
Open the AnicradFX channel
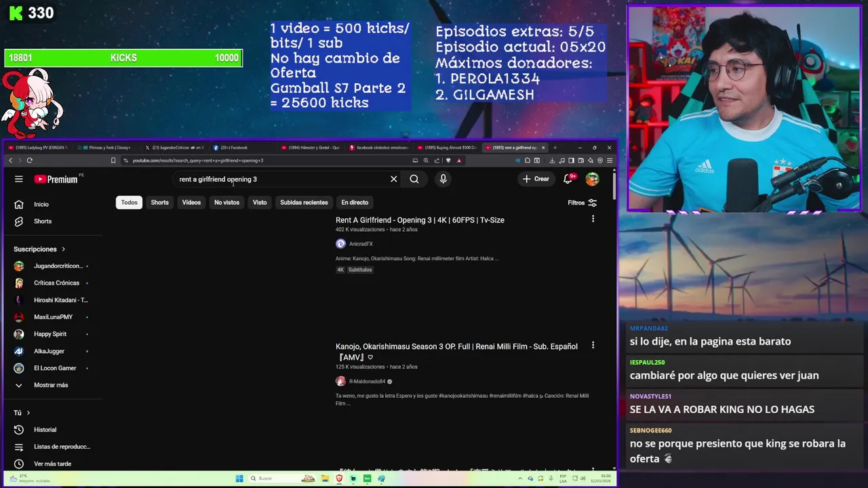point(361,244)
